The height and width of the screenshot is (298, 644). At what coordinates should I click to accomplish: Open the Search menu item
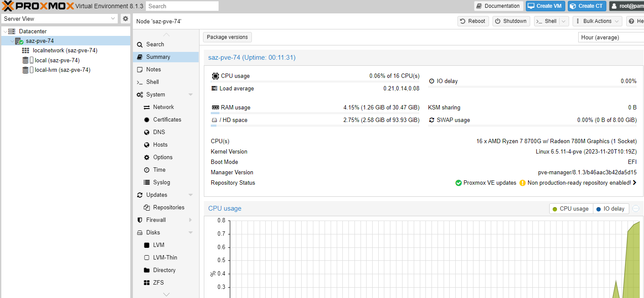[x=166, y=44]
